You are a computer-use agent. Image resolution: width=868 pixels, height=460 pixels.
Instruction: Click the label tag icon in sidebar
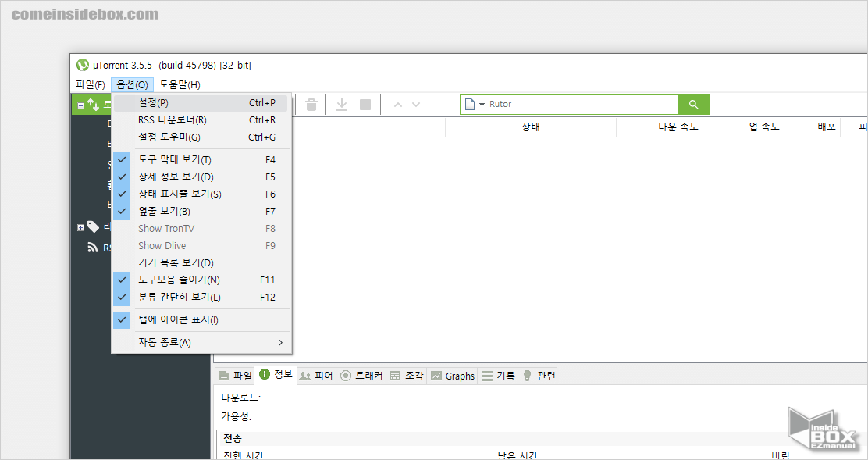point(93,226)
